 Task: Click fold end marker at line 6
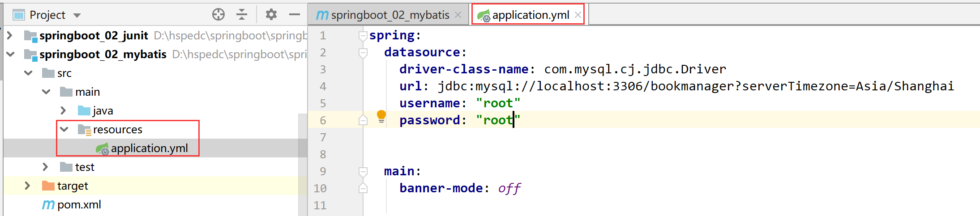(x=363, y=120)
